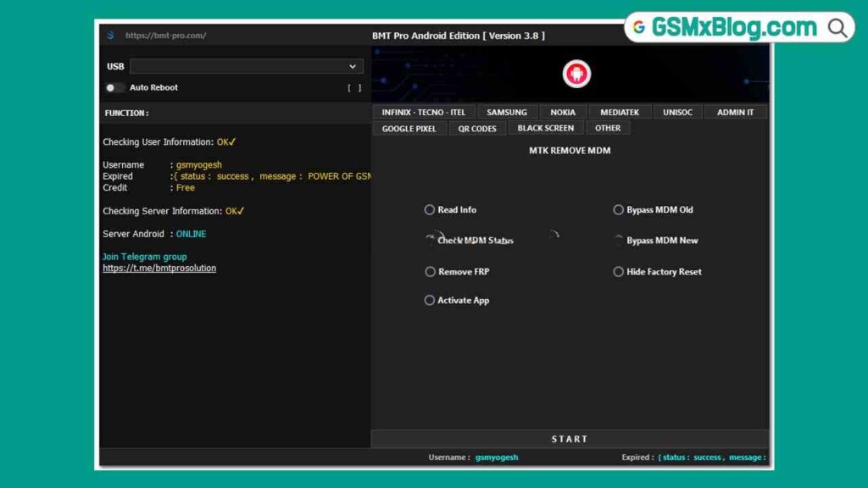Open the USB port dropdown
Viewport: 868px width, 488px height.
tap(247, 66)
